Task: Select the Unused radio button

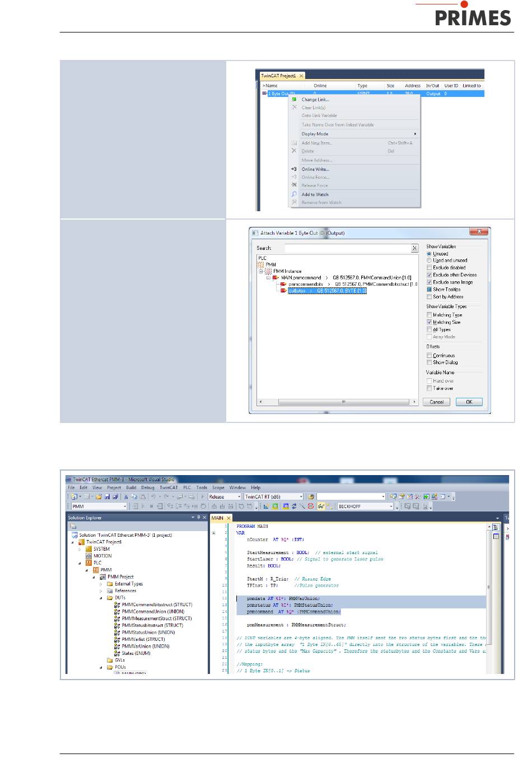Action: pyautogui.click(x=430, y=254)
